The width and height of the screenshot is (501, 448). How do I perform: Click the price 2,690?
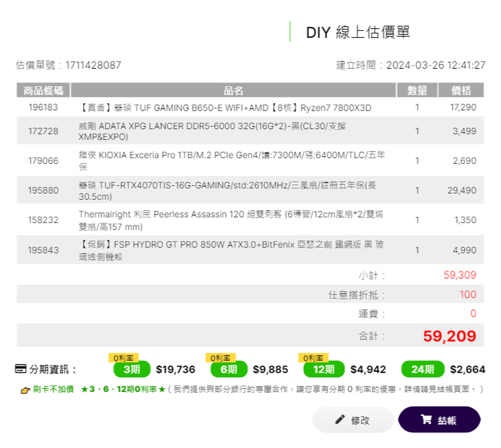coord(464,161)
